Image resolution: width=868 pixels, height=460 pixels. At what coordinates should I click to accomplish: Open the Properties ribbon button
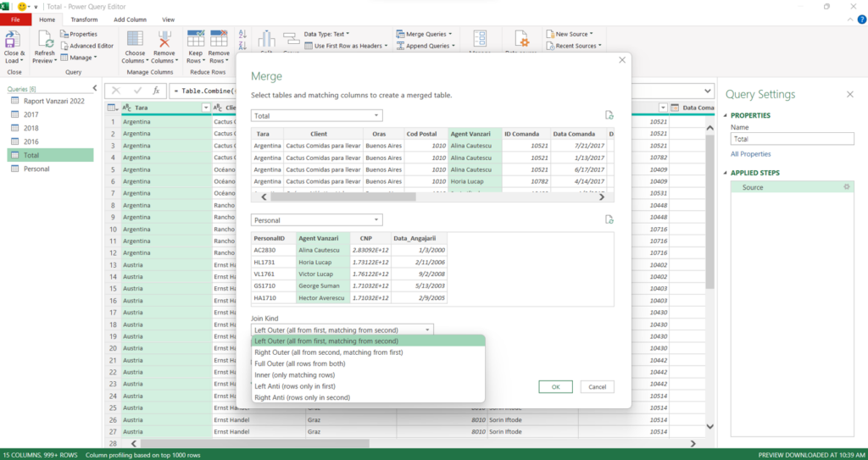click(79, 34)
